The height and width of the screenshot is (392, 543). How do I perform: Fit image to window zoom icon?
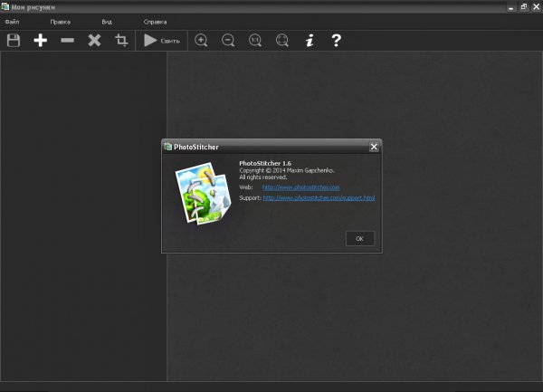(281, 41)
